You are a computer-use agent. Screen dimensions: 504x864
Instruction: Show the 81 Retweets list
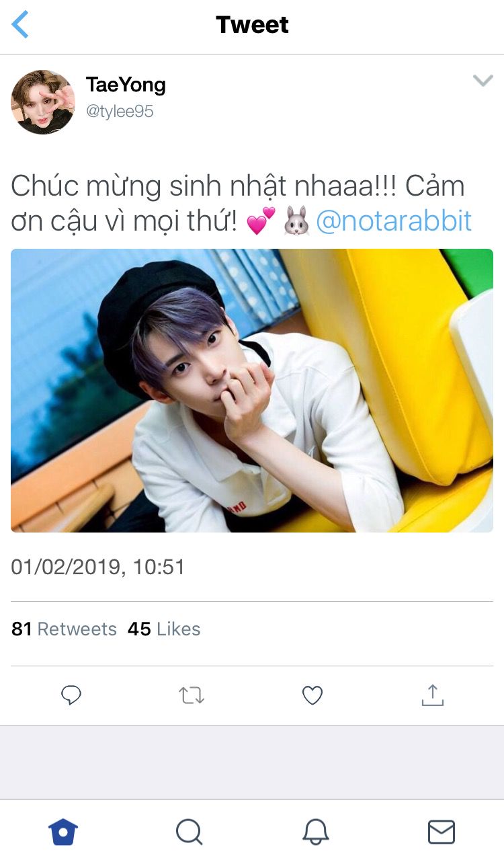coord(65,629)
